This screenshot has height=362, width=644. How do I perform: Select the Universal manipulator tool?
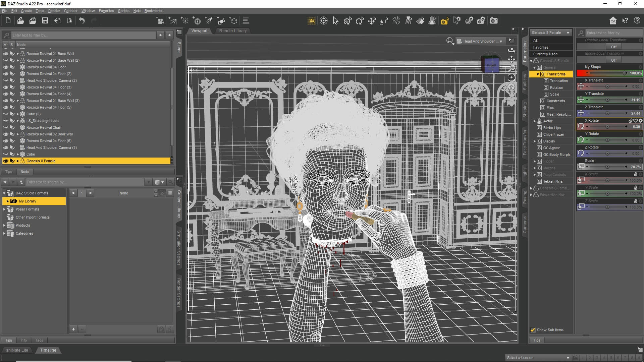[347, 21]
